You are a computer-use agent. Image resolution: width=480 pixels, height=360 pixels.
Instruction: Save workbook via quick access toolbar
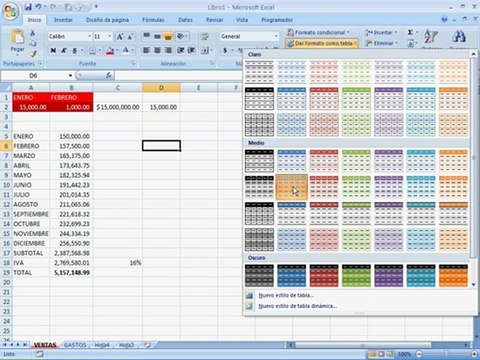pos(28,7)
